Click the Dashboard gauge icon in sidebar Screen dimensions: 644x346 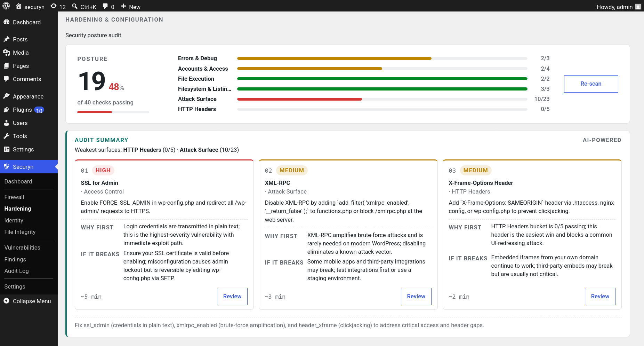pyautogui.click(x=6, y=22)
